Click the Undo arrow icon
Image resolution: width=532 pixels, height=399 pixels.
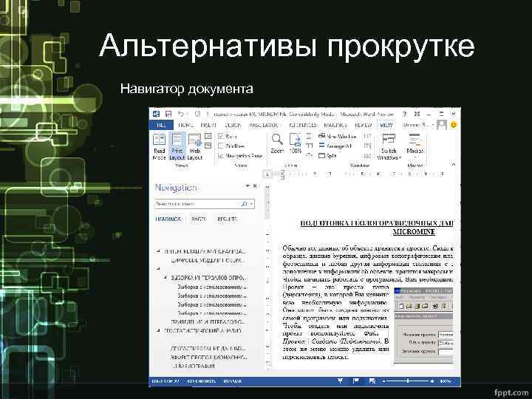[x=181, y=114]
